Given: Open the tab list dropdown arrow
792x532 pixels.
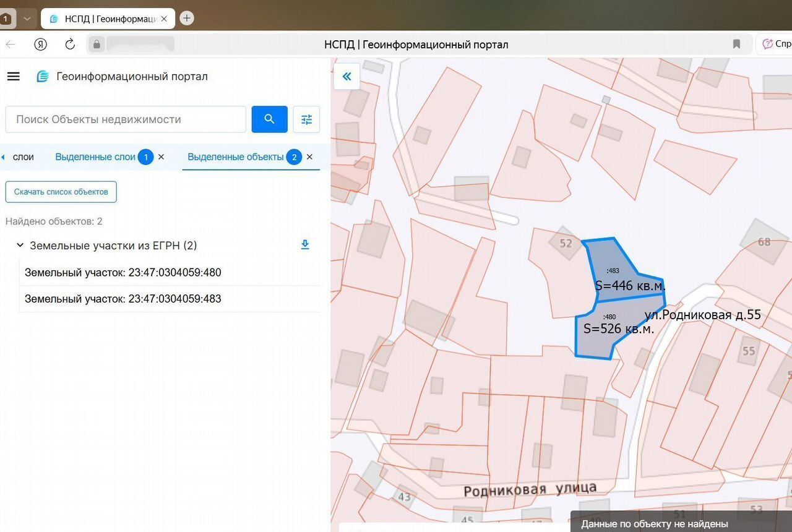Looking at the screenshot, I should tap(27, 19).
